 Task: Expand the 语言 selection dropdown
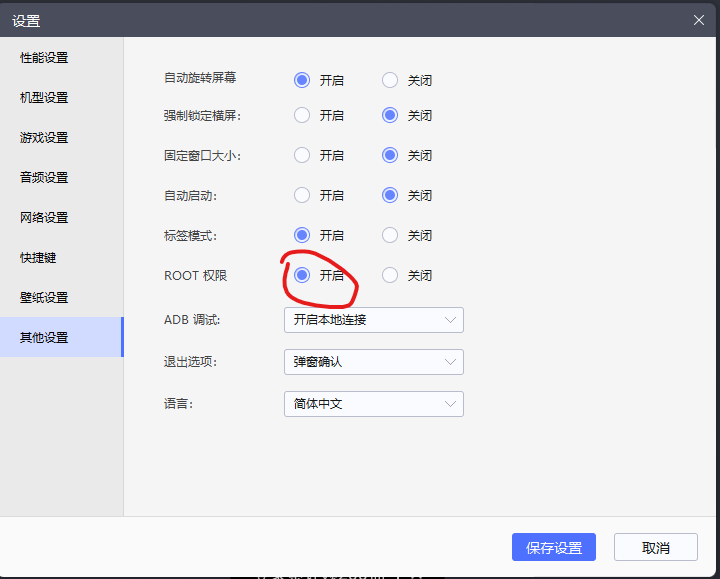tap(373, 404)
